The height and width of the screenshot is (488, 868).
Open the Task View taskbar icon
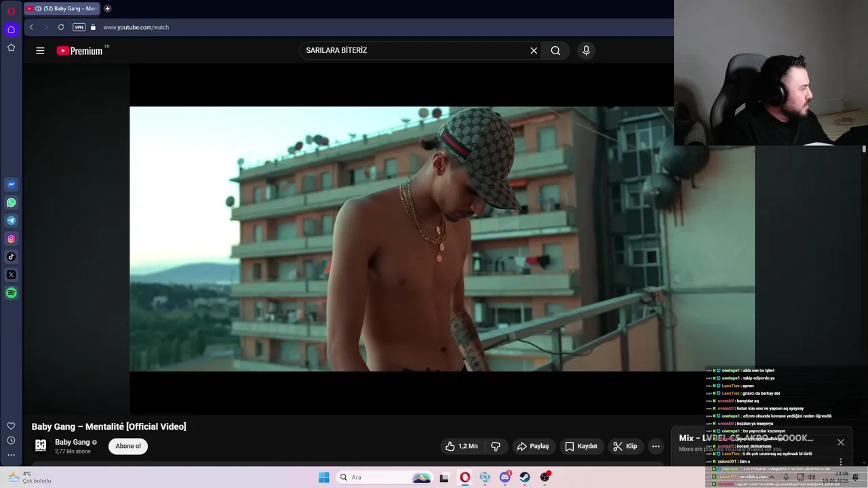[444, 477]
